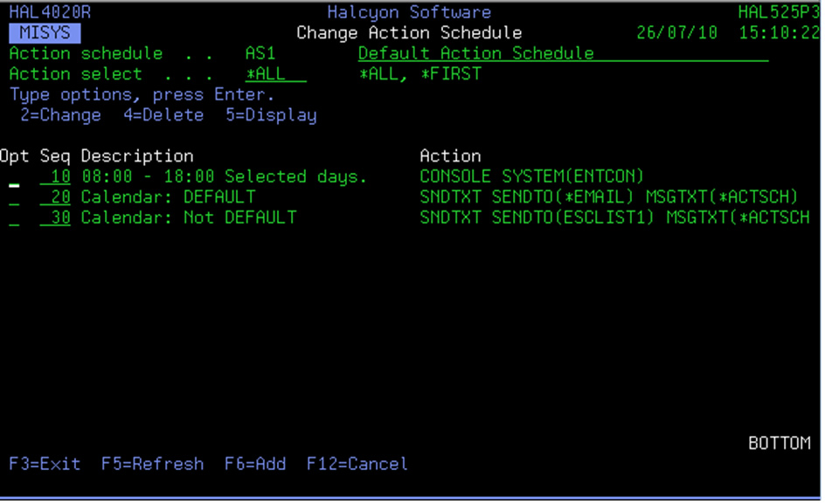
Task: Select the '08:00 - 18:00 Selected days' row
Action: (224, 177)
